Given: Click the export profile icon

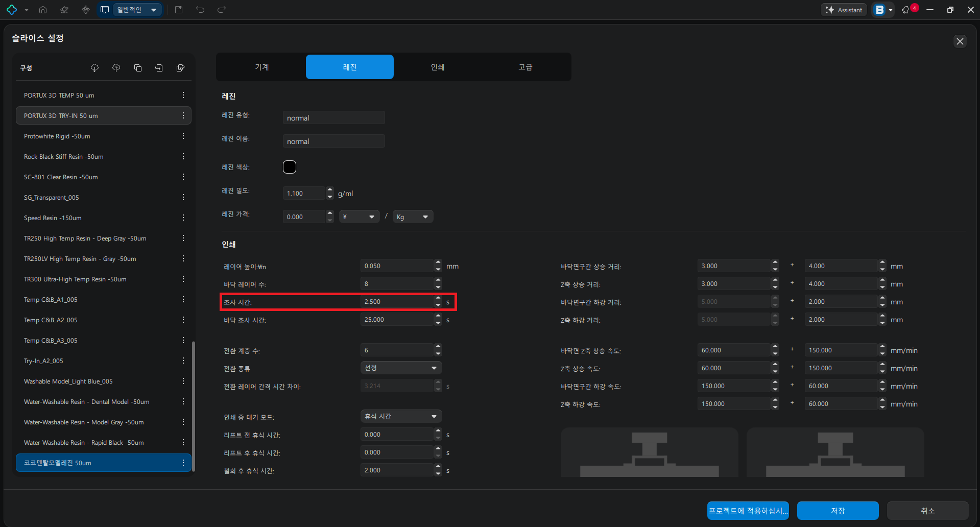Looking at the screenshot, I should (x=181, y=68).
